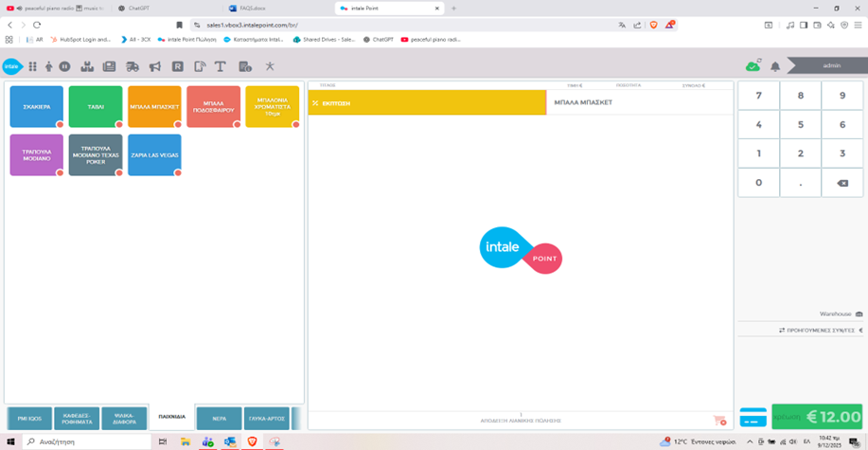Open the dotted grid menu icon
The height and width of the screenshot is (450, 868).
click(32, 66)
